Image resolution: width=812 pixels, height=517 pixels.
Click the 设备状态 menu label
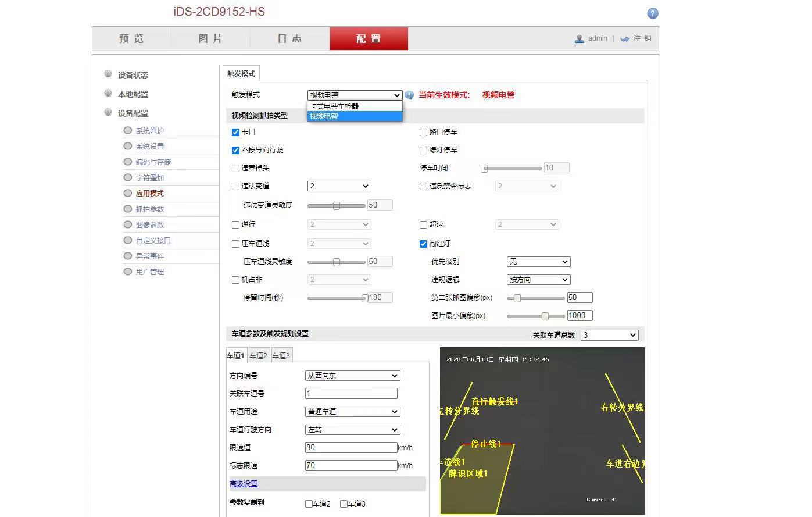pos(133,75)
